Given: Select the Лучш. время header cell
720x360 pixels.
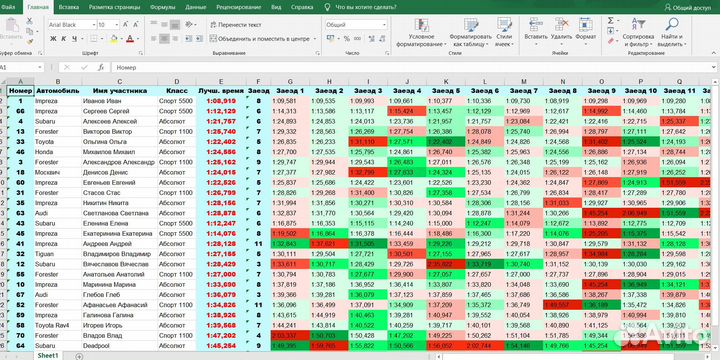Looking at the screenshot, I should click(221, 91).
